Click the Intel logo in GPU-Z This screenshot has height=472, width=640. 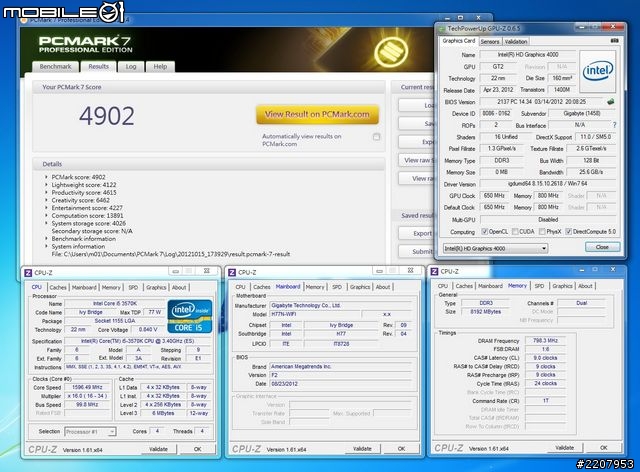pos(598,71)
